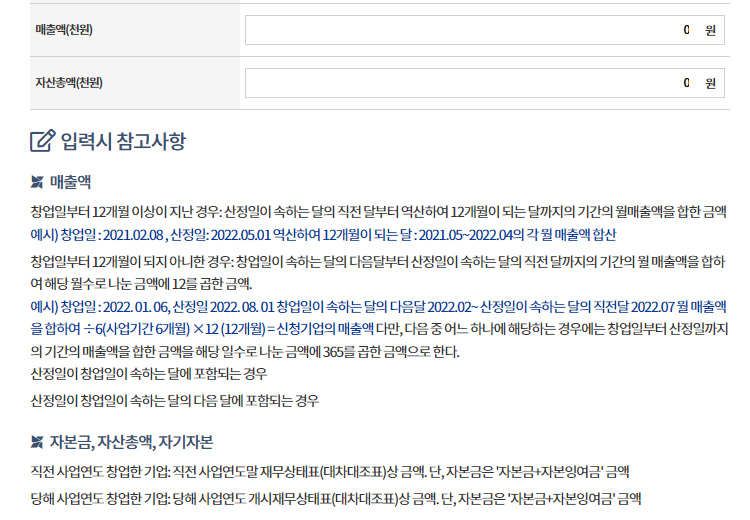750x520 pixels.
Task: Select the 입력시 참고사항 heading text
Action: tap(123, 141)
